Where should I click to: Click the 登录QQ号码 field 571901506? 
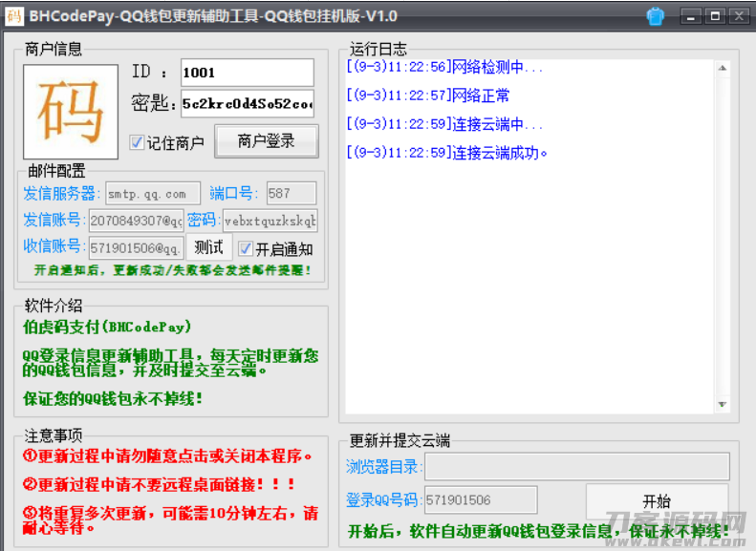pos(481,500)
